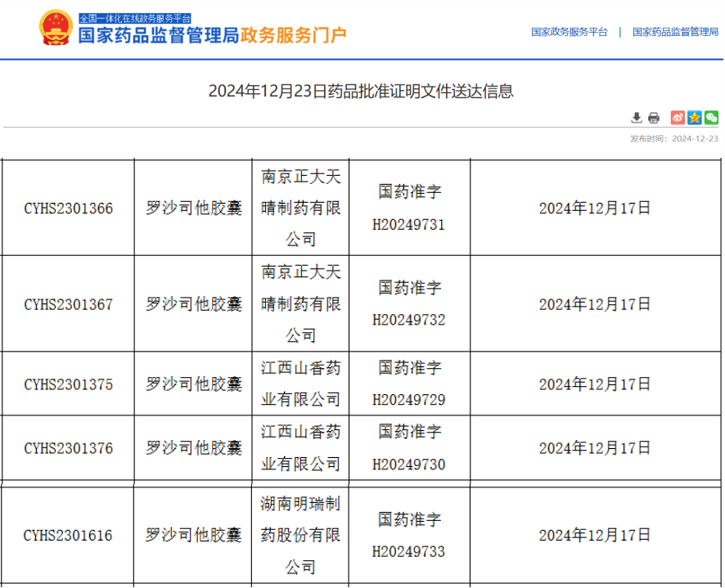This screenshot has width=725, height=588.
Task: Share page via WeChat icon
Action: tap(710, 118)
